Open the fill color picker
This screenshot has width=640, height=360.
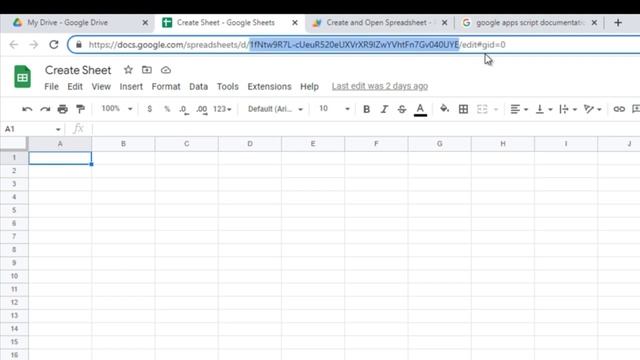[444, 109]
